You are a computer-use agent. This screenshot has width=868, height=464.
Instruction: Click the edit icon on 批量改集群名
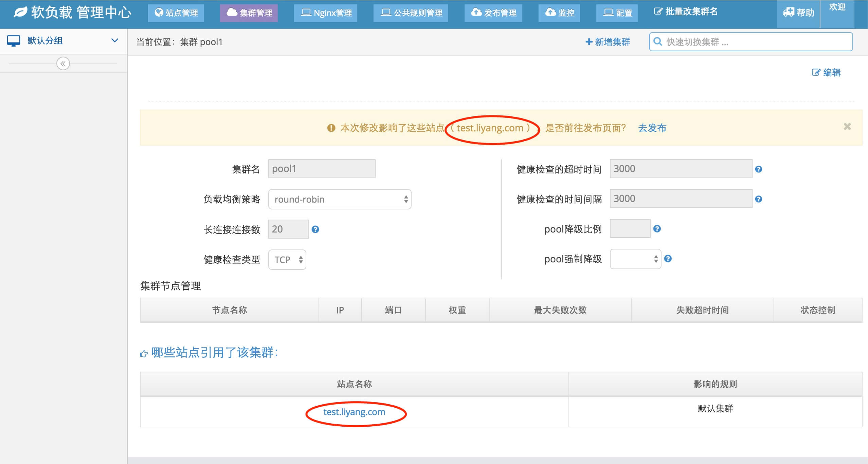(658, 11)
